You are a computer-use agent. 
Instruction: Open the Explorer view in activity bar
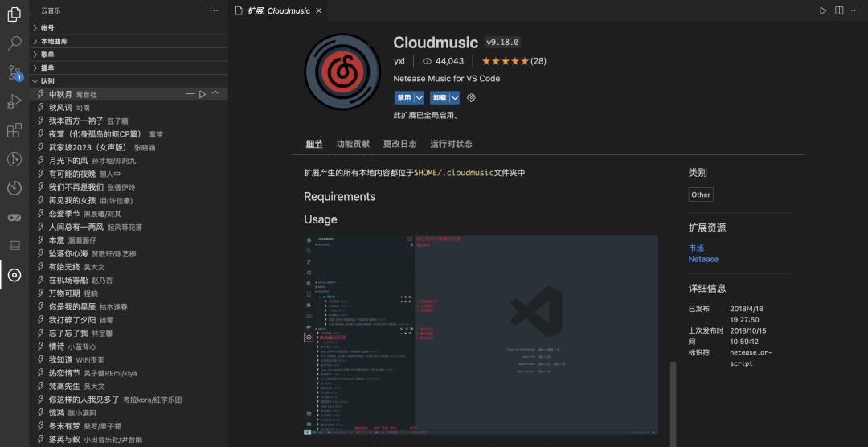(14, 14)
